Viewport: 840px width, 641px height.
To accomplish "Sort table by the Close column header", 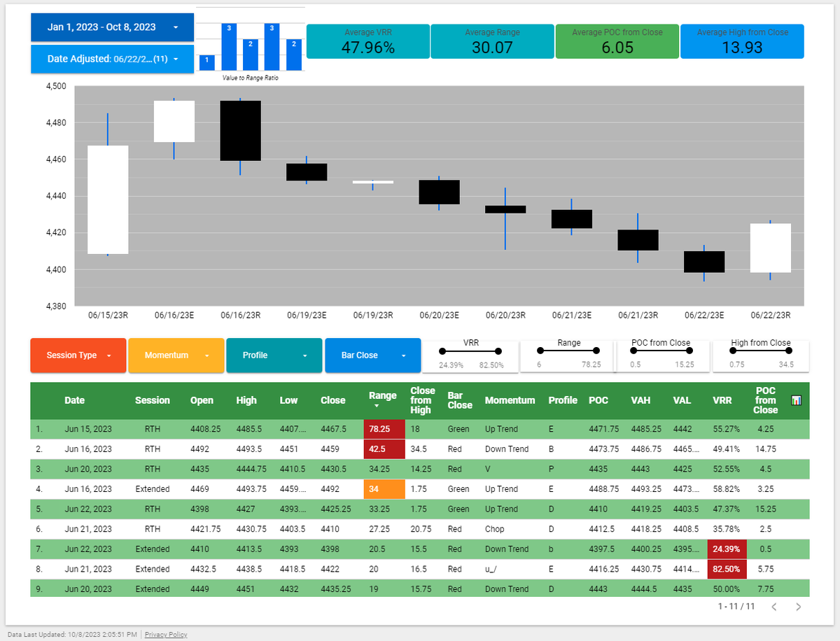I will click(x=333, y=400).
